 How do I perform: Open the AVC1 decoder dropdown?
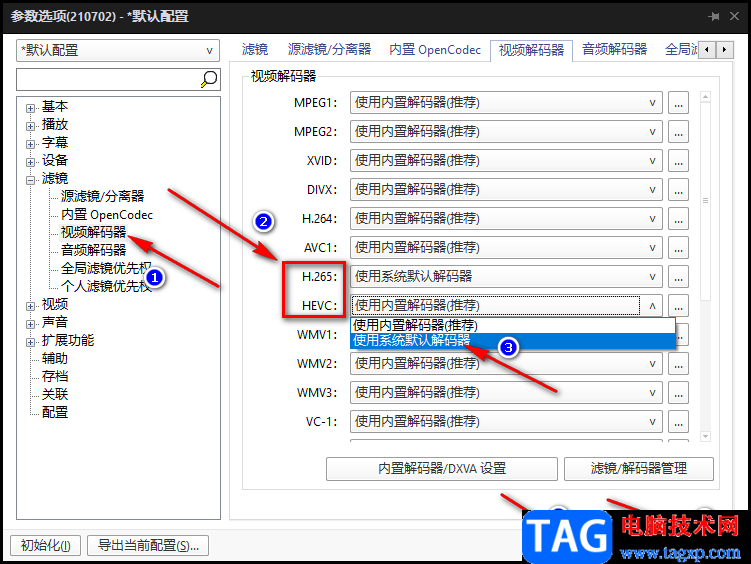click(506, 248)
